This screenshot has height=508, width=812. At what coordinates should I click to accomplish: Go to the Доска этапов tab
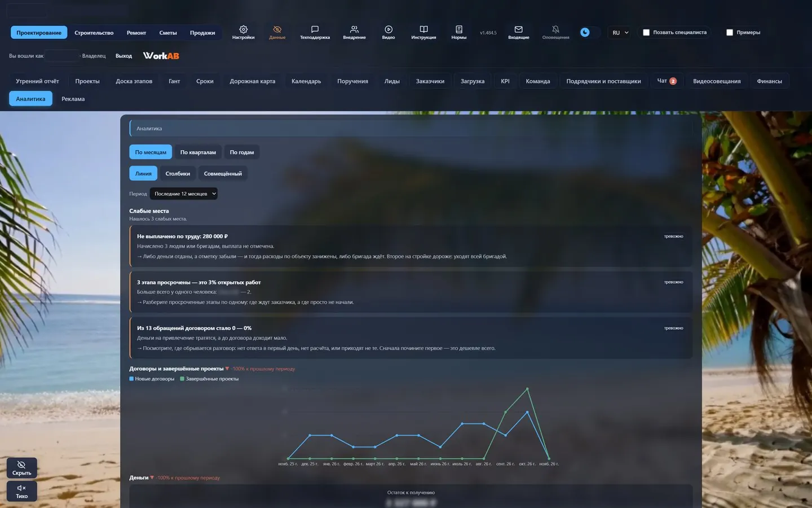point(134,81)
